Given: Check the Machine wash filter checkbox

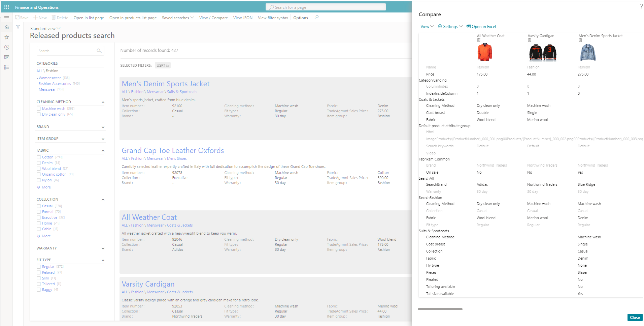Looking at the screenshot, I should pyautogui.click(x=39, y=109).
